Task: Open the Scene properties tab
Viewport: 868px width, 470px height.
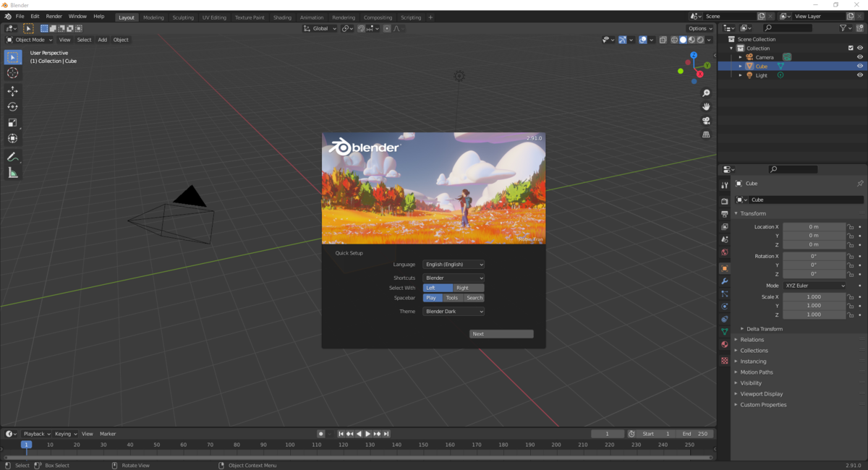Action: pyautogui.click(x=724, y=239)
